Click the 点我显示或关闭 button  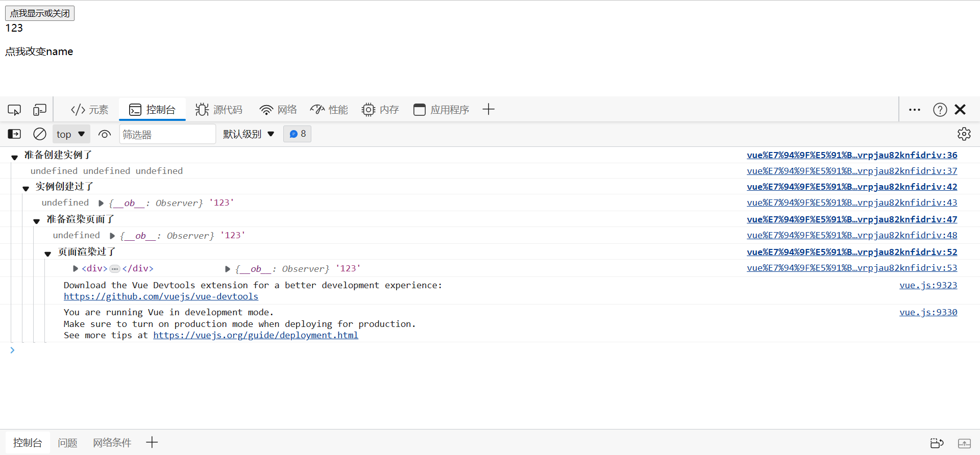coord(40,13)
